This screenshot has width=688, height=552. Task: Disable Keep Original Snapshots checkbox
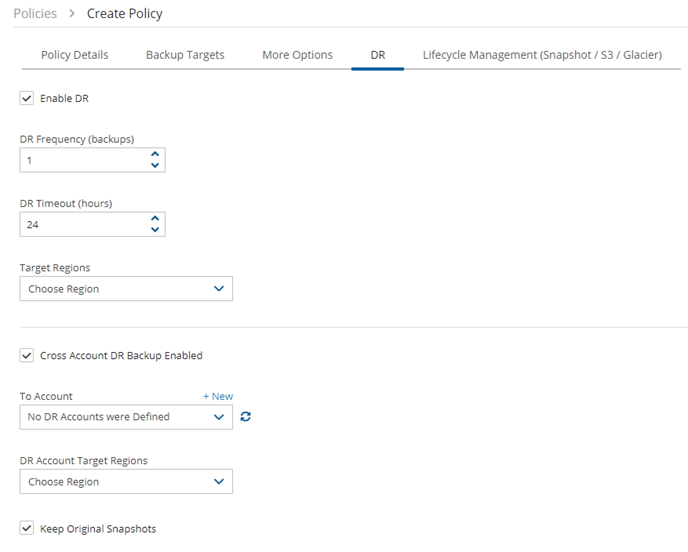click(27, 528)
